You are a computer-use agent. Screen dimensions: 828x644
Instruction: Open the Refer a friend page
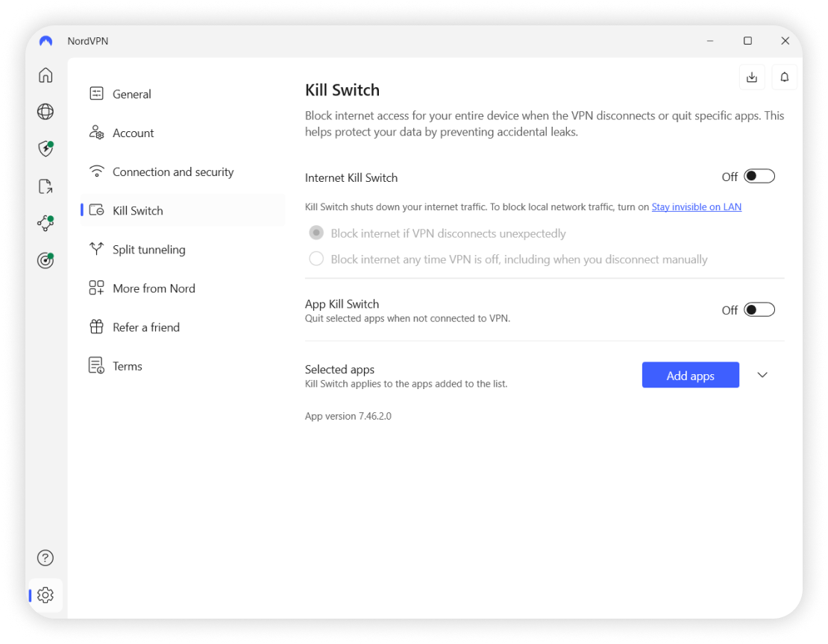pyautogui.click(x=145, y=327)
